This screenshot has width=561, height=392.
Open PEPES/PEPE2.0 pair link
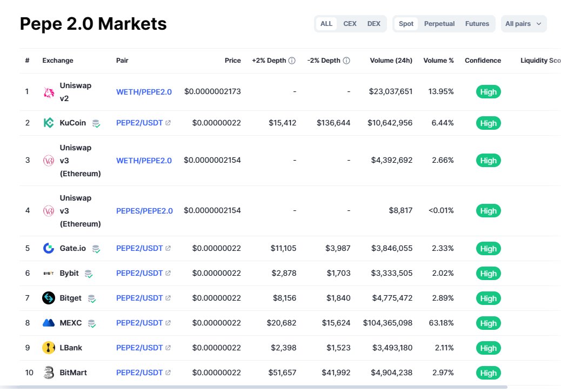[x=144, y=211]
